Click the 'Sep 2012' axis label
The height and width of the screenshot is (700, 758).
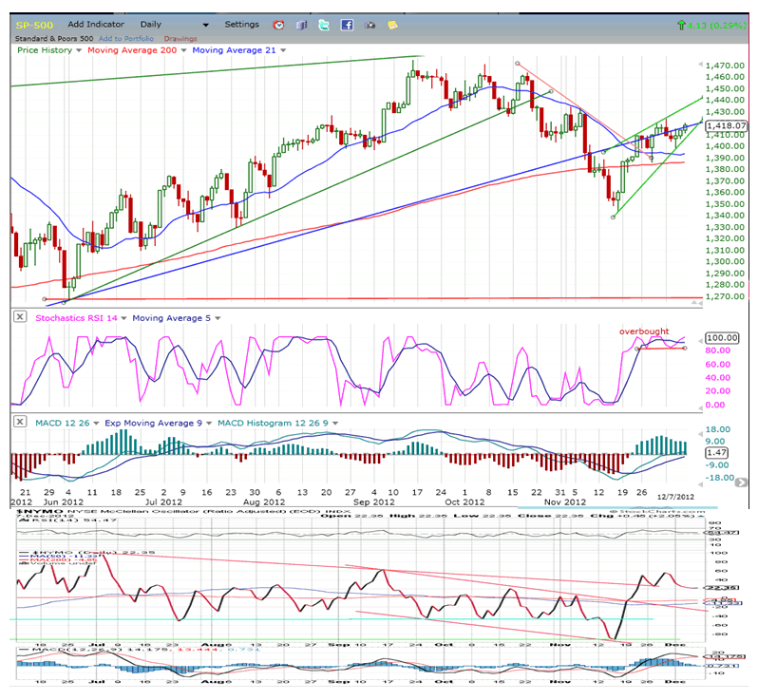pos(373,502)
